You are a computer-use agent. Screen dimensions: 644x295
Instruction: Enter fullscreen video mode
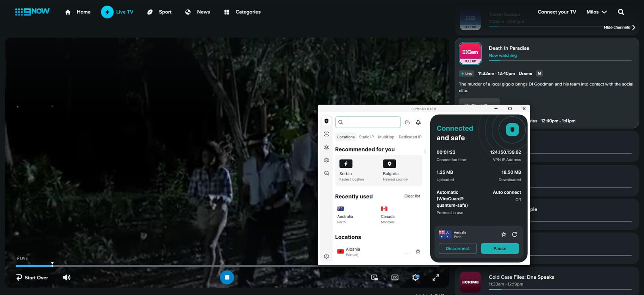(x=436, y=278)
